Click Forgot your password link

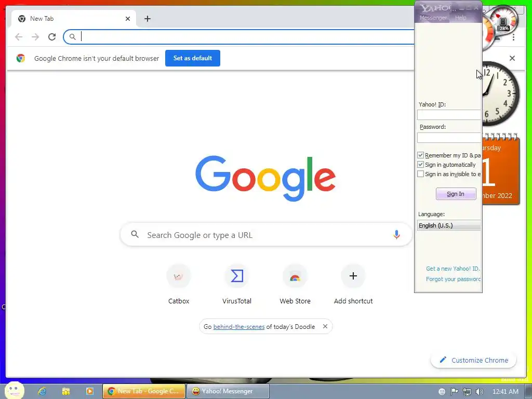pyautogui.click(x=453, y=279)
